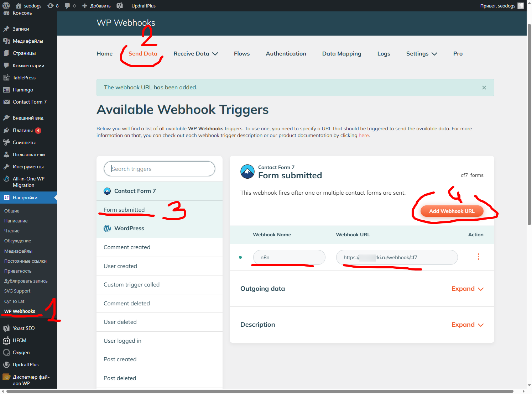Open Медиафайлы library in sidebar
The height and width of the screenshot is (394, 532).
28,41
